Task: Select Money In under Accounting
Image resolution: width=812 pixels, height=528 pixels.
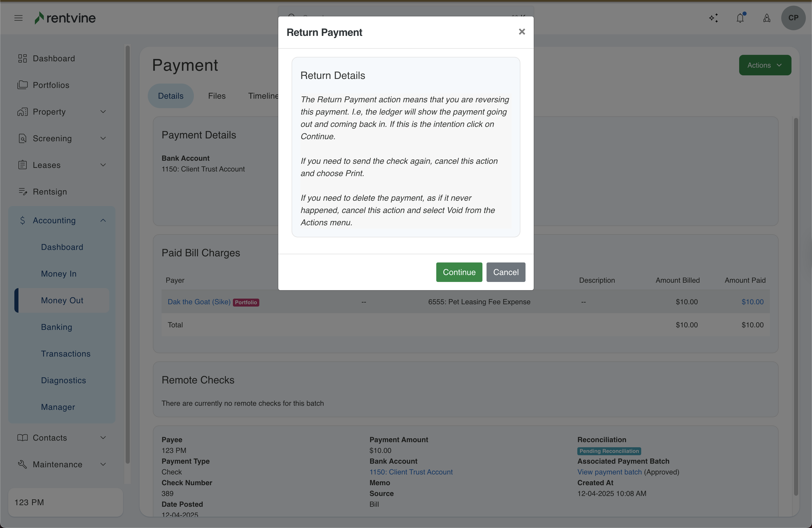Action: pos(59,274)
